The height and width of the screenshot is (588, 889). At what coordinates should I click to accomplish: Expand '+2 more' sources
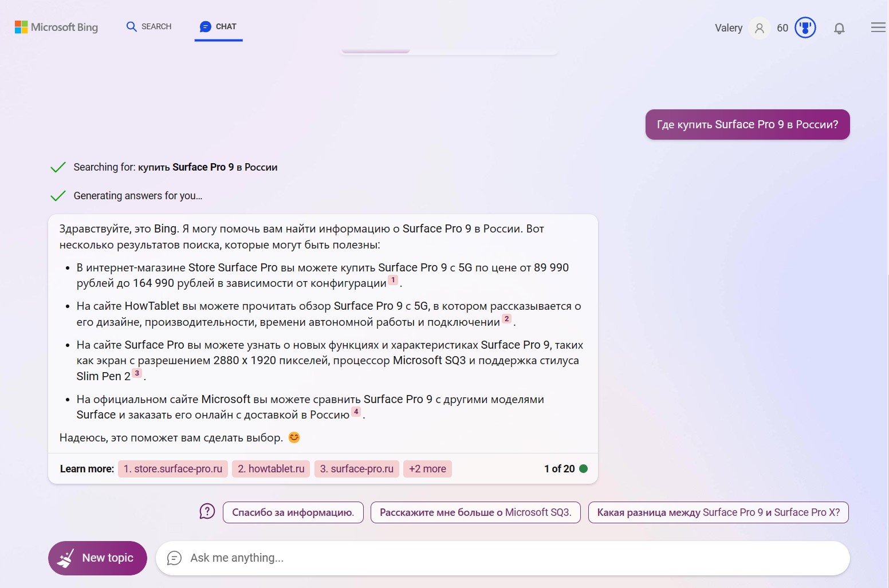point(427,469)
